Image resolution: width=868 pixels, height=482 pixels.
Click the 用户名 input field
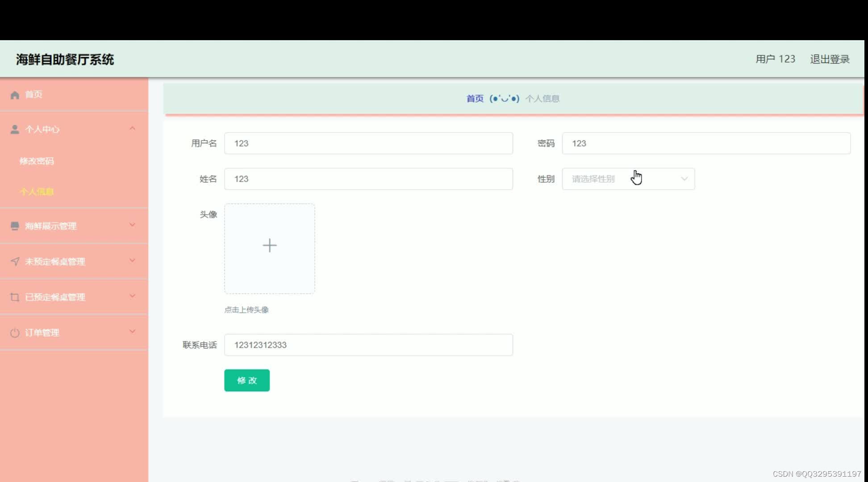pos(368,143)
